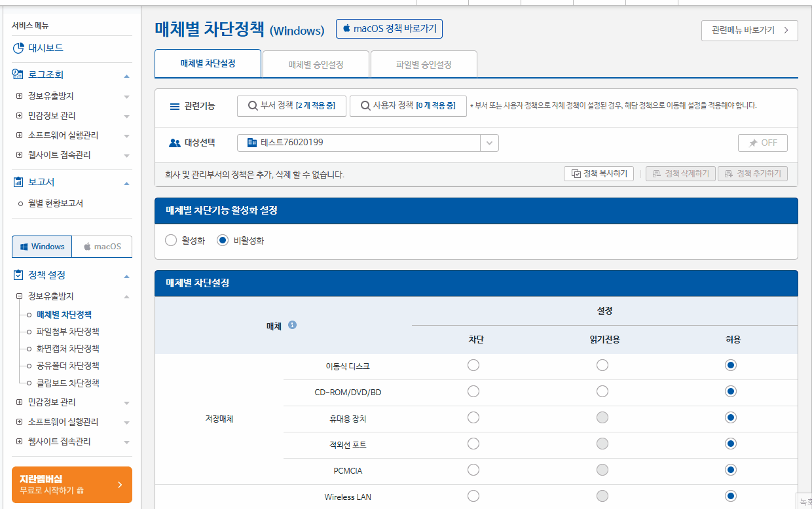Screen dimensions: 812x509
Task: Set CD-ROM/DVD/BD to 읽기전용
Action: [x=602, y=391]
